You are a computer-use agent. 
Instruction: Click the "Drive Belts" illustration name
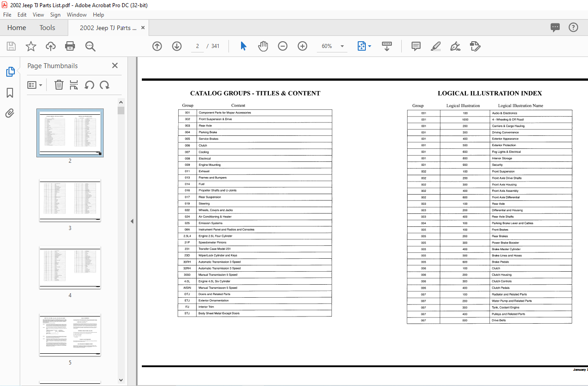point(499,321)
